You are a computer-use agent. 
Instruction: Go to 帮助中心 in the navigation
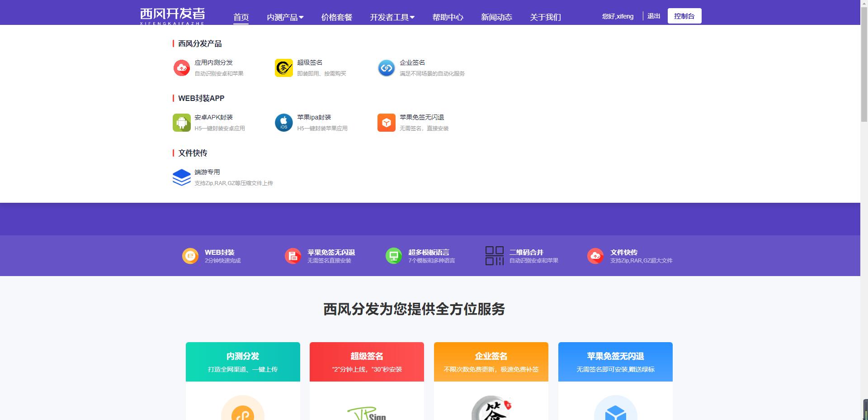pyautogui.click(x=448, y=17)
